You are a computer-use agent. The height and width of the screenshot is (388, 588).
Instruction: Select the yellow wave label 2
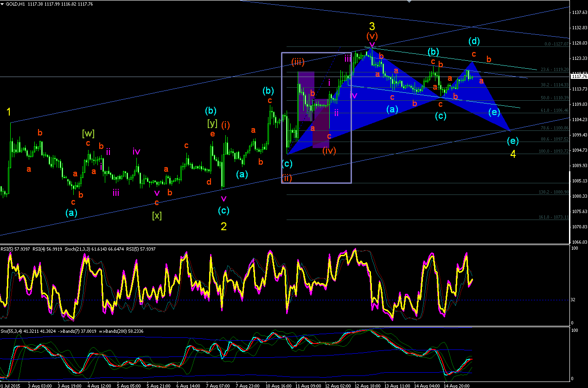point(224,227)
